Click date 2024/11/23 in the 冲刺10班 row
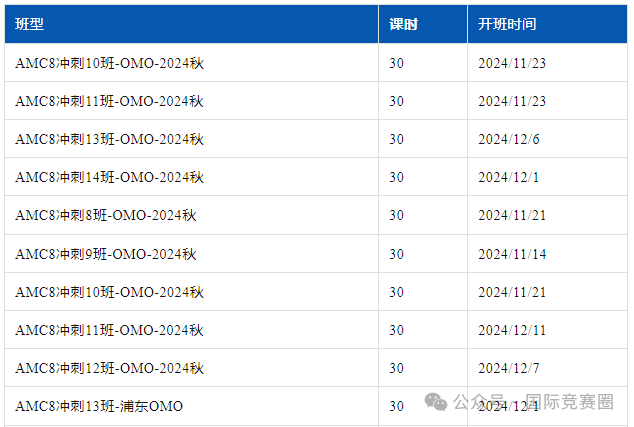This screenshot has width=634, height=427. tap(512, 63)
